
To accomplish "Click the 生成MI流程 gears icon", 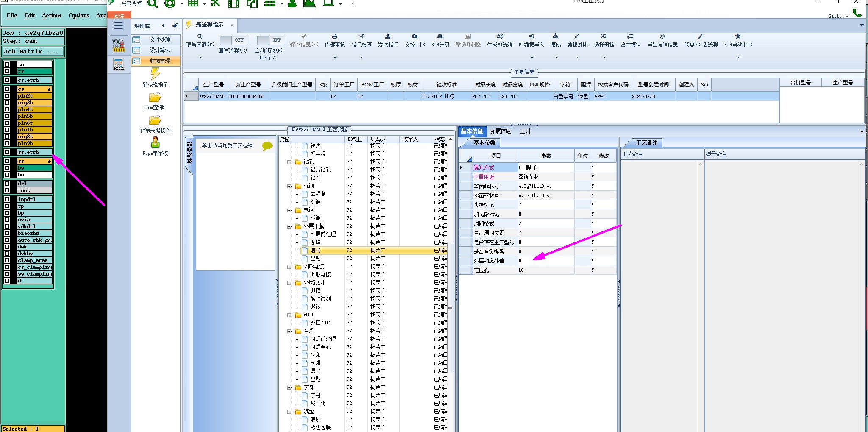I will tap(500, 36).
